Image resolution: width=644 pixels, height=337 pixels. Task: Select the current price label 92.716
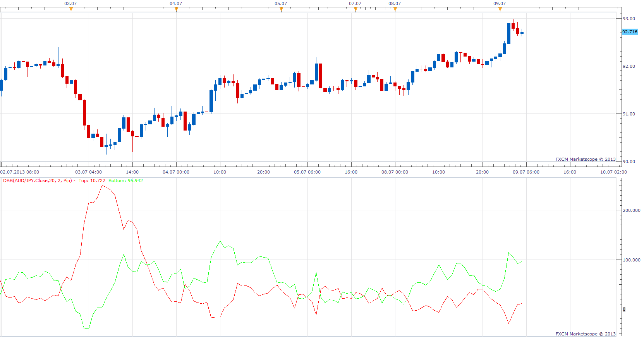pyautogui.click(x=630, y=32)
